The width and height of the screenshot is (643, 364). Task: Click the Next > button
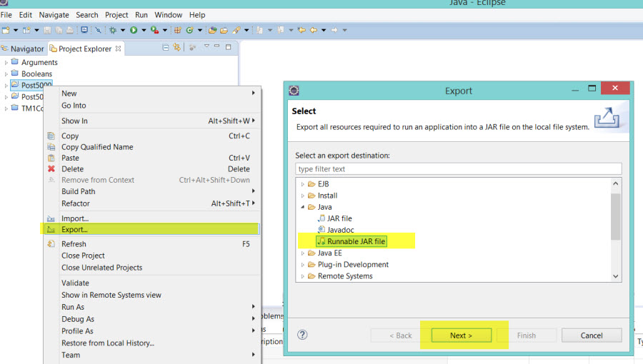point(462,335)
